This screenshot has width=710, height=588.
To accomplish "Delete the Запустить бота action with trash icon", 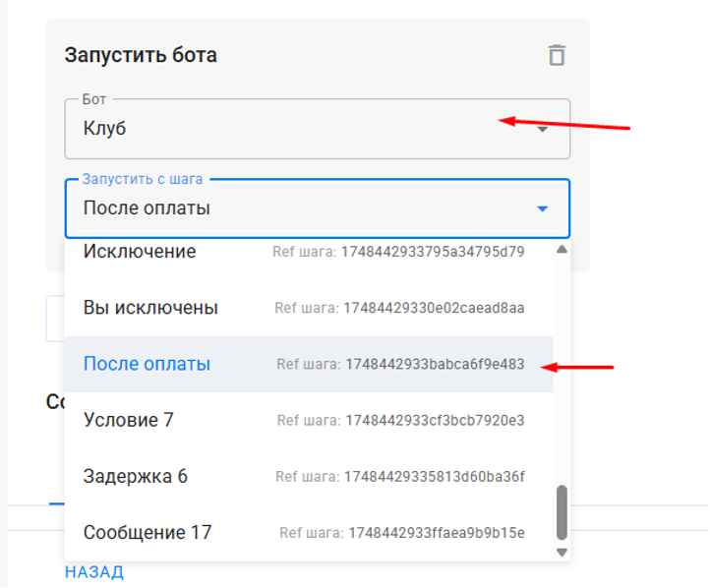I will point(557,55).
